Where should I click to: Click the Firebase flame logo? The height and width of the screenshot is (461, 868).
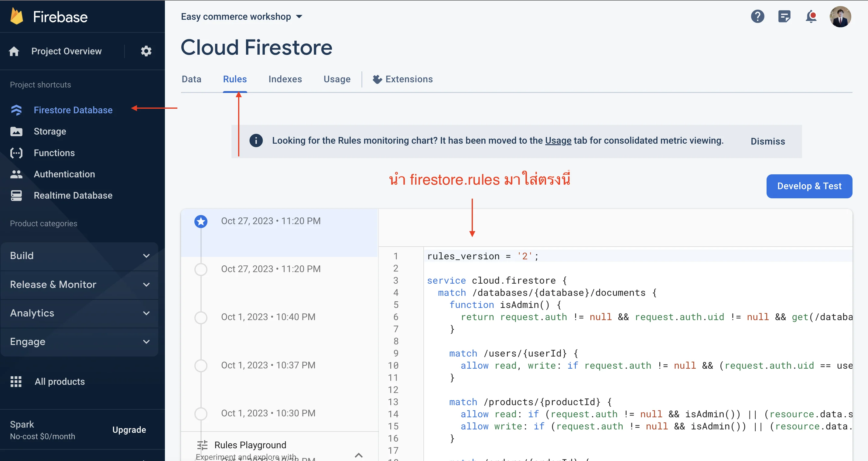coord(16,16)
